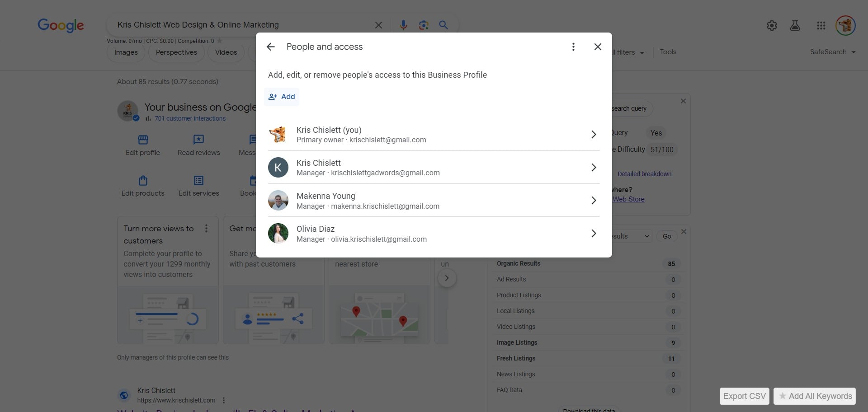Click the back arrow in People and access
This screenshot has height=412, width=868.
click(x=270, y=47)
